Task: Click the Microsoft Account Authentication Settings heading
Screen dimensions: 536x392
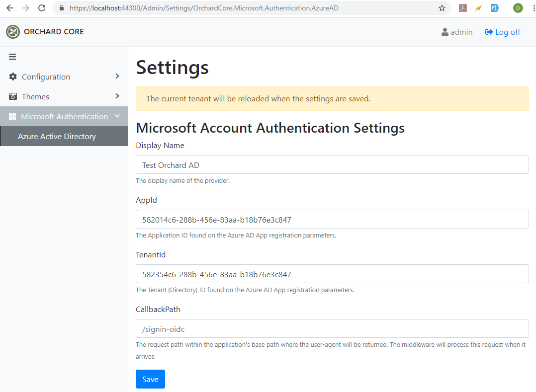Action: (x=270, y=128)
